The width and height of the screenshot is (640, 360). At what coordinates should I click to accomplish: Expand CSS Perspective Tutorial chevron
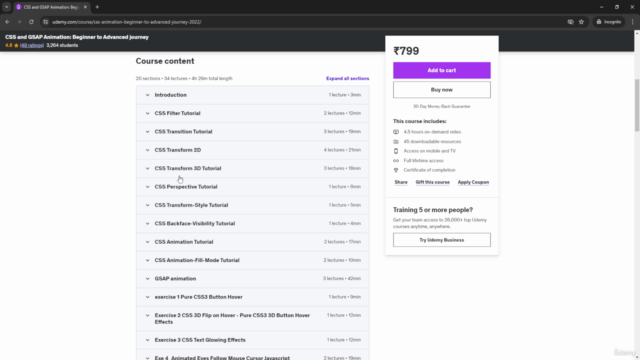click(x=147, y=187)
